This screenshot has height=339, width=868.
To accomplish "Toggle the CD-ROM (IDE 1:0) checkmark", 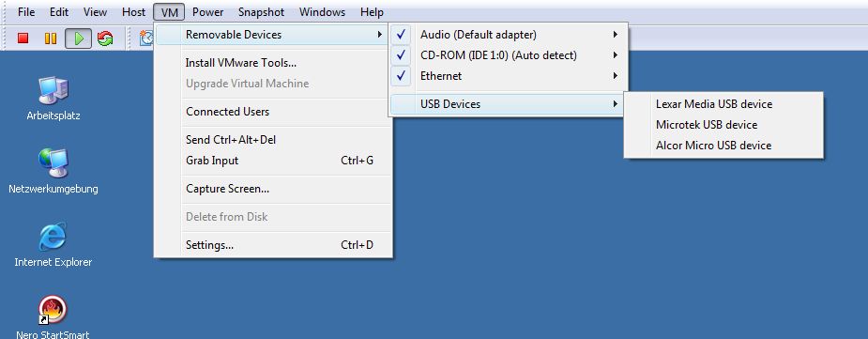I will pos(402,55).
